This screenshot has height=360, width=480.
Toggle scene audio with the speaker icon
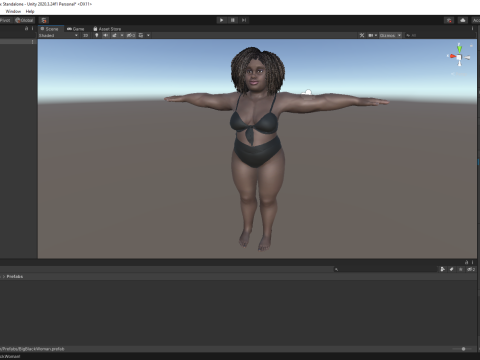[x=106, y=35]
